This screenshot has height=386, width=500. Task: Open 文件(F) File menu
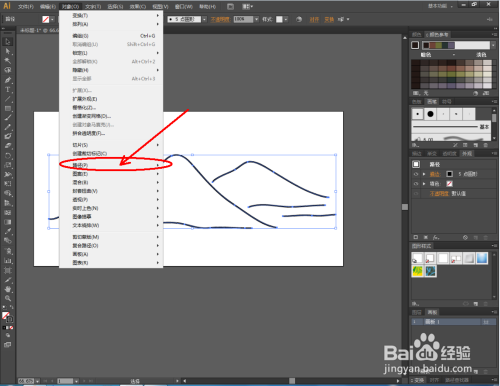click(26, 6)
